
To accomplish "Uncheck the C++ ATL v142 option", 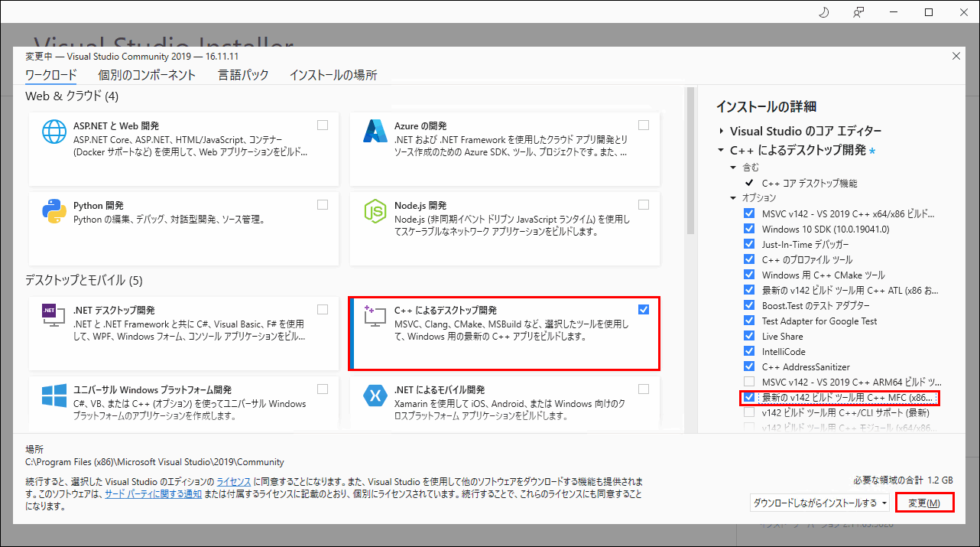I will point(749,290).
